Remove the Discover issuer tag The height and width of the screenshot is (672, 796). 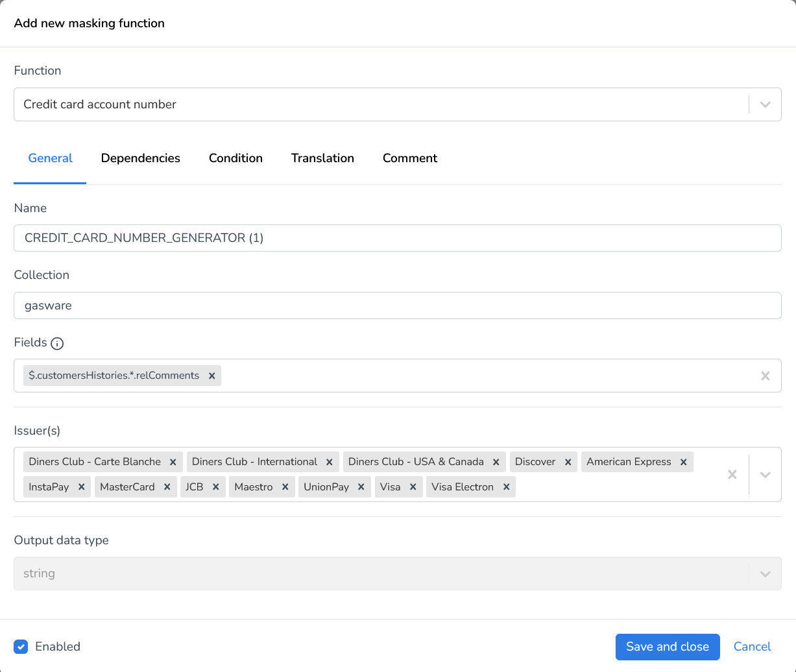pyautogui.click(x=567, y=462)
